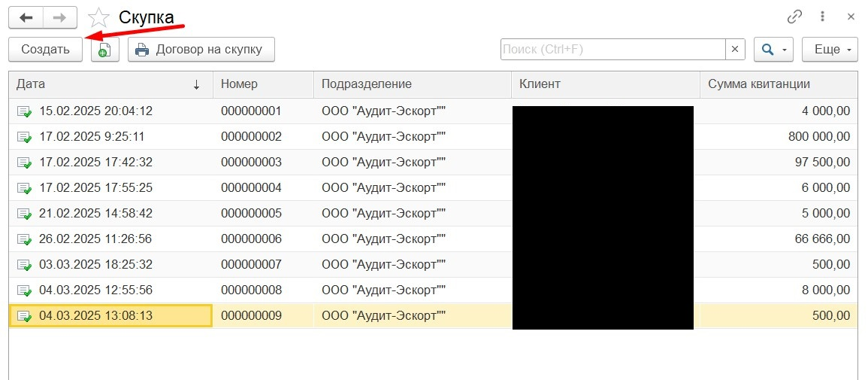Screen dimensions: 868x380
Task: Click document number 000000004
Action: 251,188
